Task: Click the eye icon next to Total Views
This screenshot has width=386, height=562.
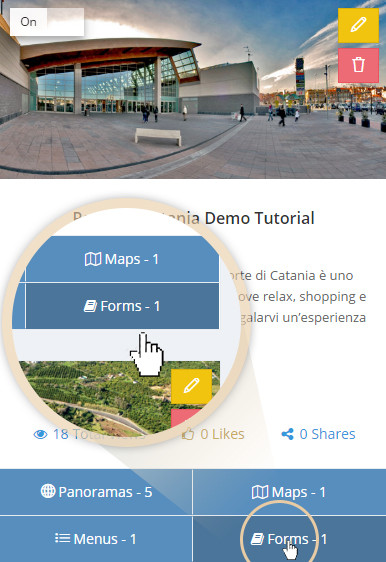Action: pyautogui.click(x=40, y=434)
